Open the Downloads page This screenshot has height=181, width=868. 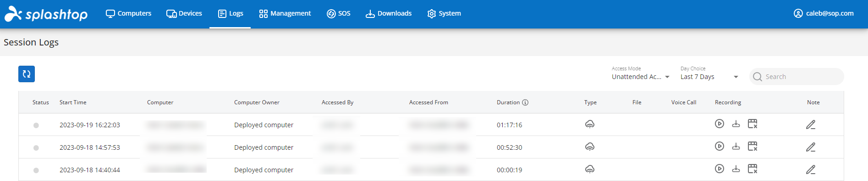coord(389,13)
